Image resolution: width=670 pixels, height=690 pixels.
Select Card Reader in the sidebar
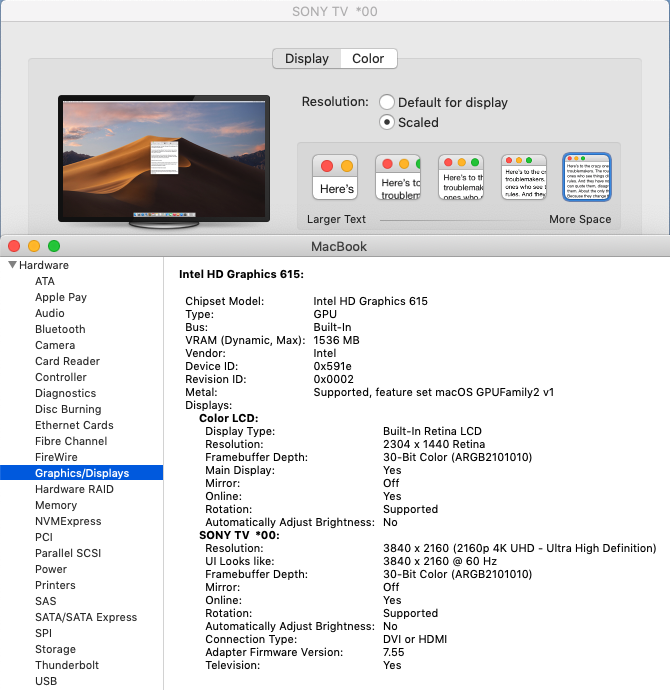(x=67, y=361)
